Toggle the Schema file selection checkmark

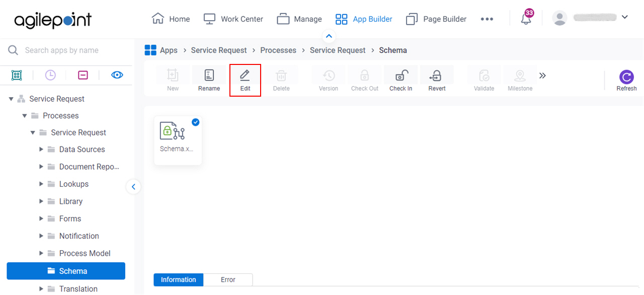(195, 122)
